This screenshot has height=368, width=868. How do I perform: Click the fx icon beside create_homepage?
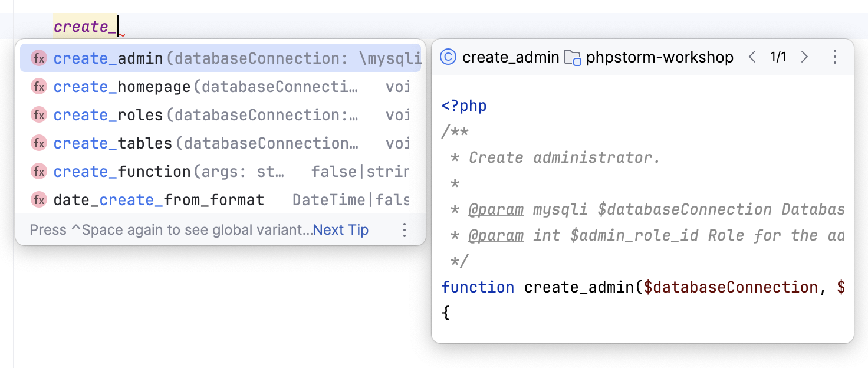[39, 87]
